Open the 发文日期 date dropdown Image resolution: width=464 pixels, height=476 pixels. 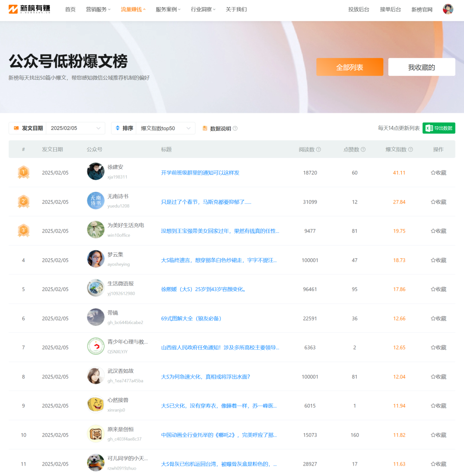click(75, 128)
